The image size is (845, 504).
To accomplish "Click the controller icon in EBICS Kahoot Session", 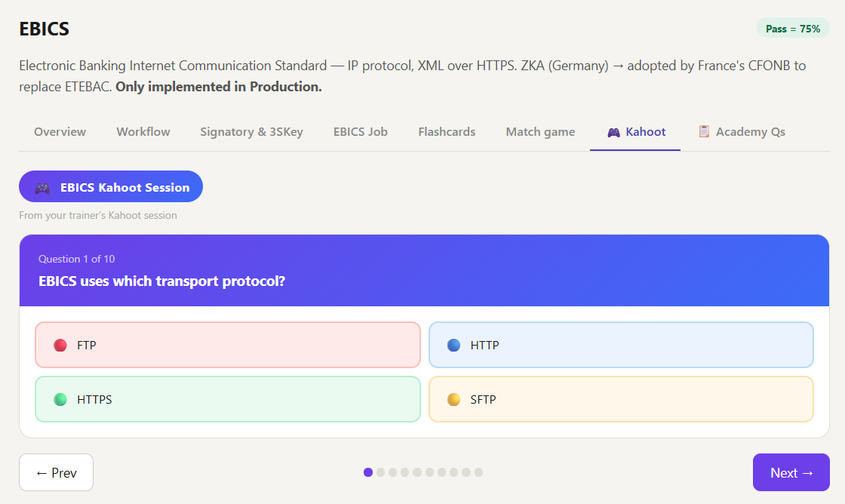I will click(42, 188).
